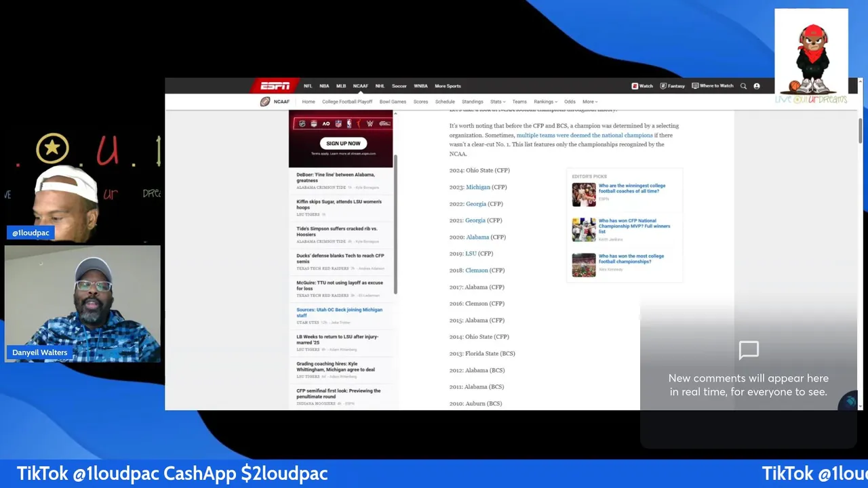Open the Georgia link for 2021
Image resolution: width=868 pixels, height=488 pixels.
(x=475, y=220)
